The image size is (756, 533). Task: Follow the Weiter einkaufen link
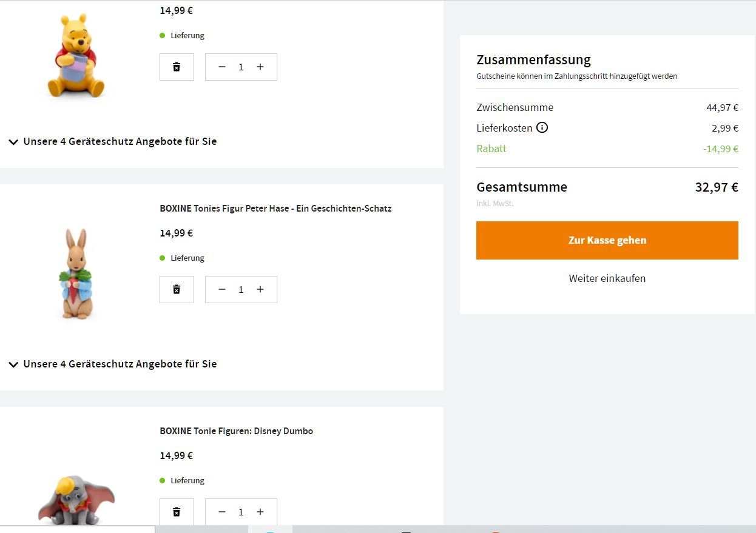pyautogui.click(x=607, y=278)
